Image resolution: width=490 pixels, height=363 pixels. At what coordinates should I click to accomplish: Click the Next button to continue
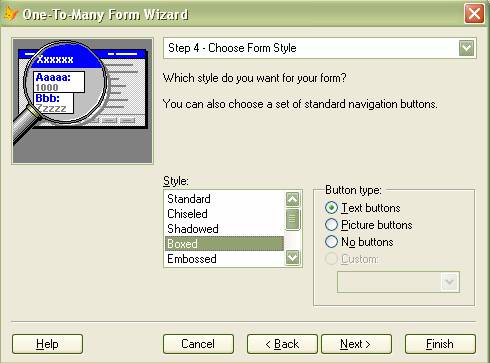[356, 344]
